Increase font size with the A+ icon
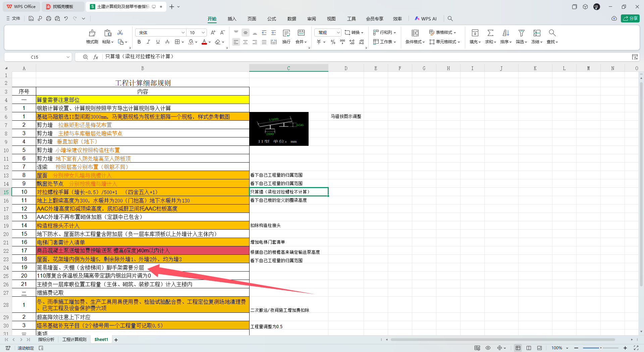 point(213,33)
